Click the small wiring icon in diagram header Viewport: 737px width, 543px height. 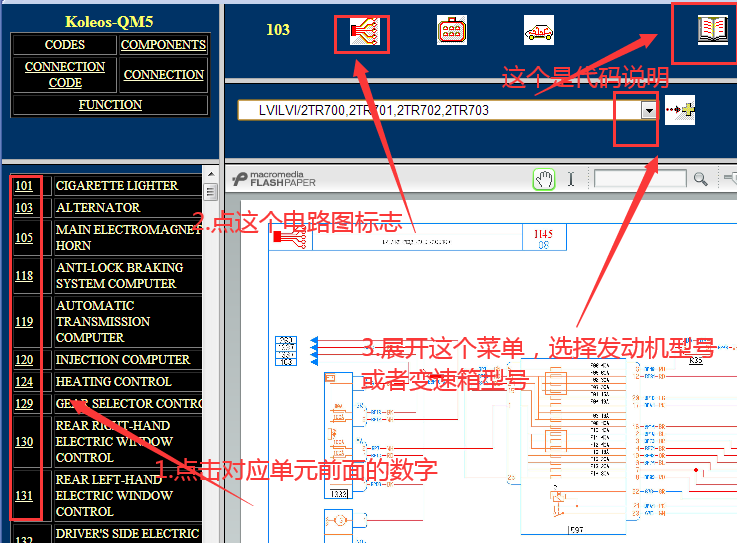[290, 237]
